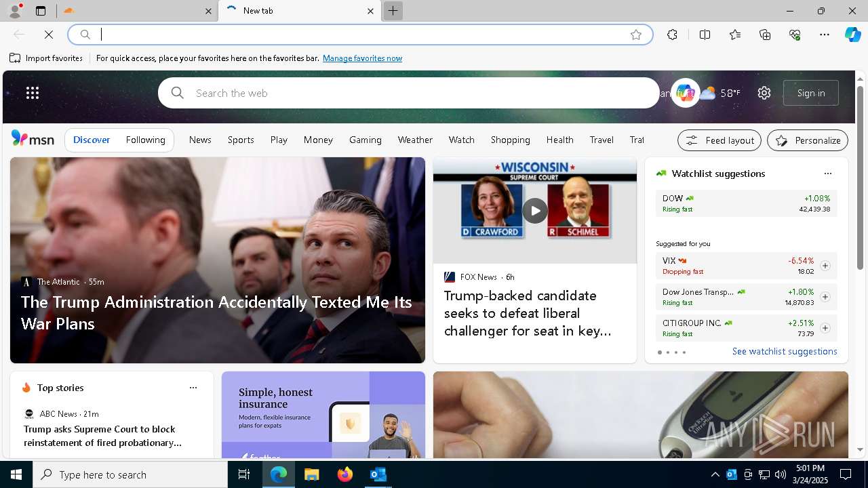Add CITIGROUP INC. to watchlist

click(825, 328)
